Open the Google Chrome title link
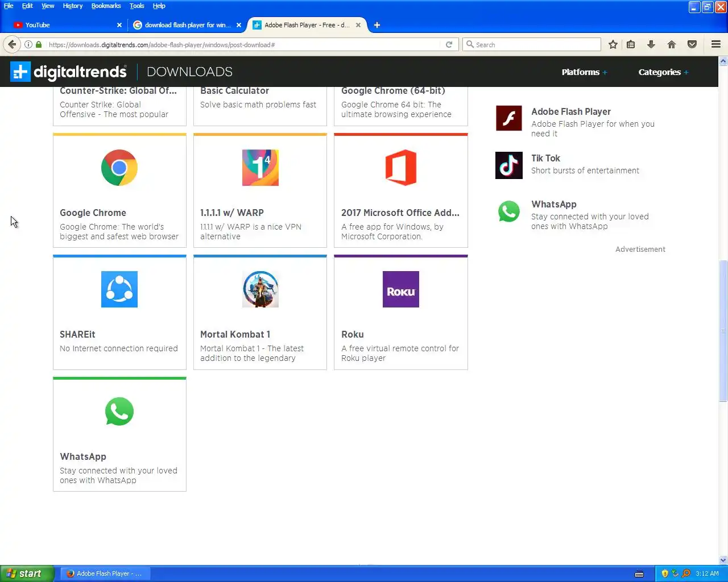 pos(93,213)
